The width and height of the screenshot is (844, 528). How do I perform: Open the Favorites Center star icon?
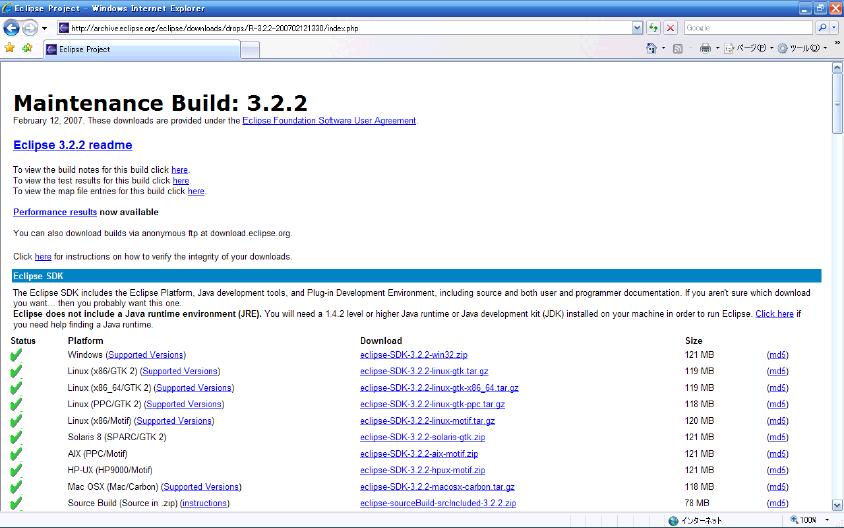click(10, 48)
